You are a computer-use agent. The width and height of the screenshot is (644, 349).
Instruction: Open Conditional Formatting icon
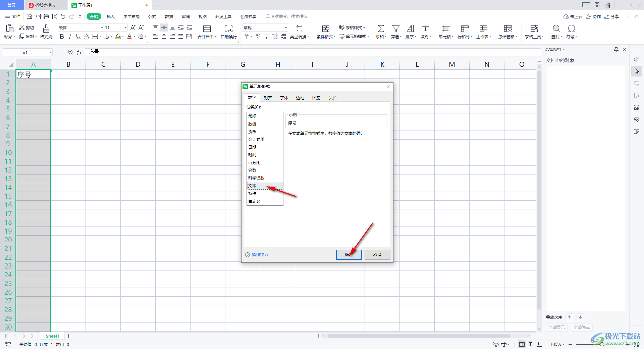326,29
